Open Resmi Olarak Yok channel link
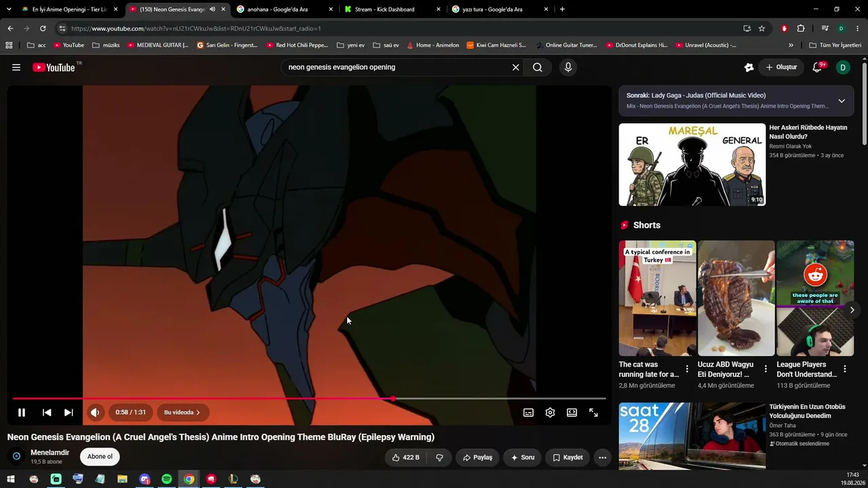This screenshot has width=868, height=488. click(790, 146)
